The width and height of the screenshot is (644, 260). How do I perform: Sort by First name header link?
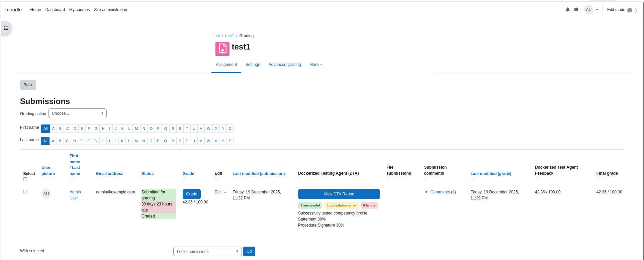coord(75,159)
